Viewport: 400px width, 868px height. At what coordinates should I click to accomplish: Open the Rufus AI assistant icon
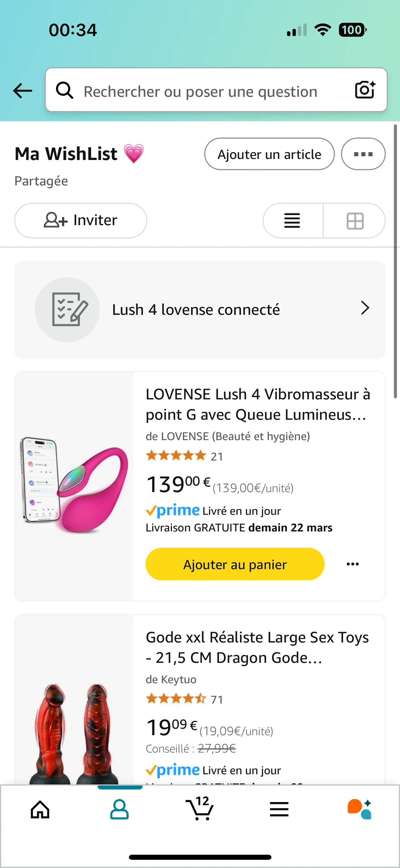[x=359, y=809]
